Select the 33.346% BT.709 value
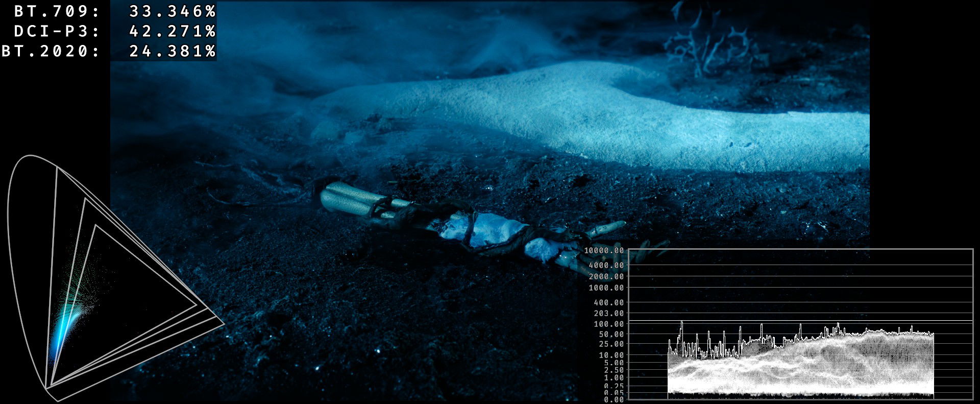The image size is (980, 404). point(173,11)
